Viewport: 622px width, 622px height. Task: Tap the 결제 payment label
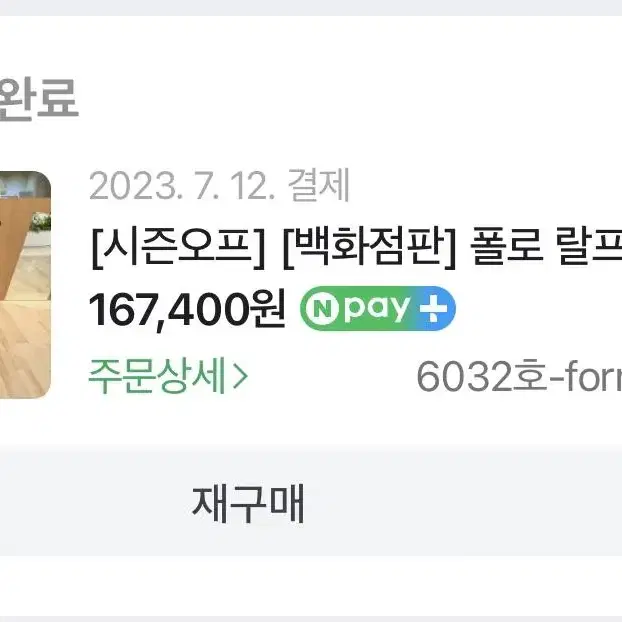(x=319, y=185)
